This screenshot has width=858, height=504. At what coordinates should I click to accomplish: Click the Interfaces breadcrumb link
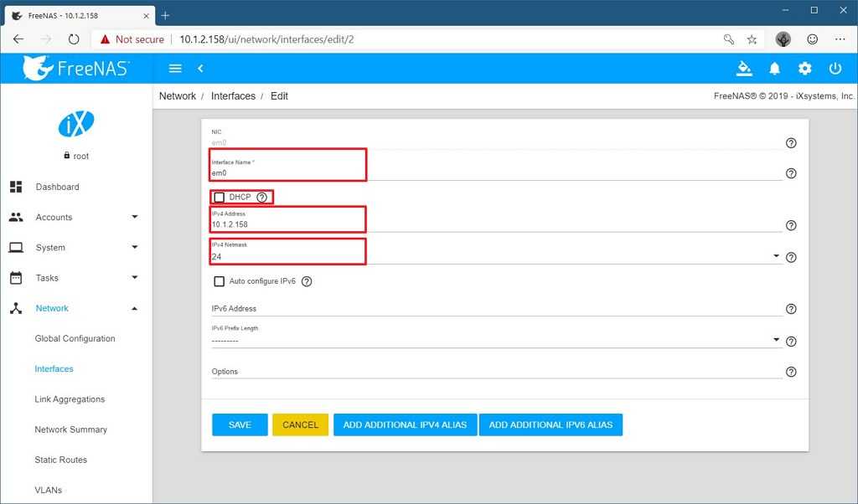pos(233,96)
